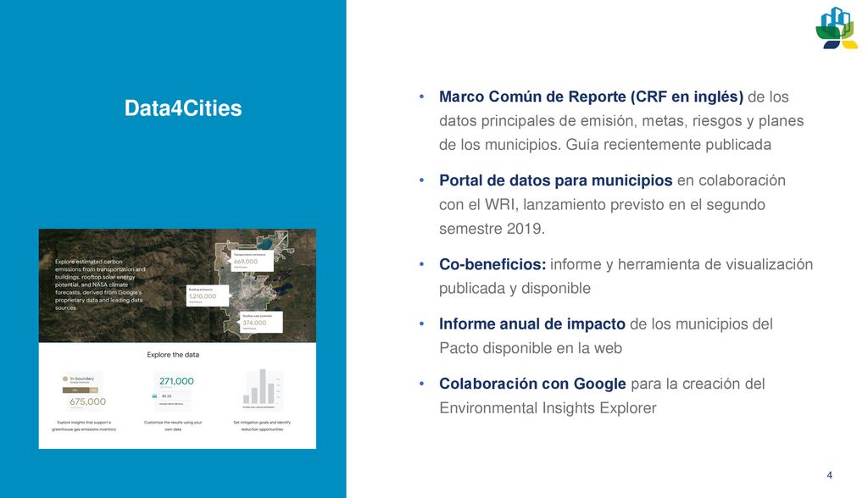Click the 675,000 value in screenshot
This screenshot has height=498, width=868.
tap(87, 401)
